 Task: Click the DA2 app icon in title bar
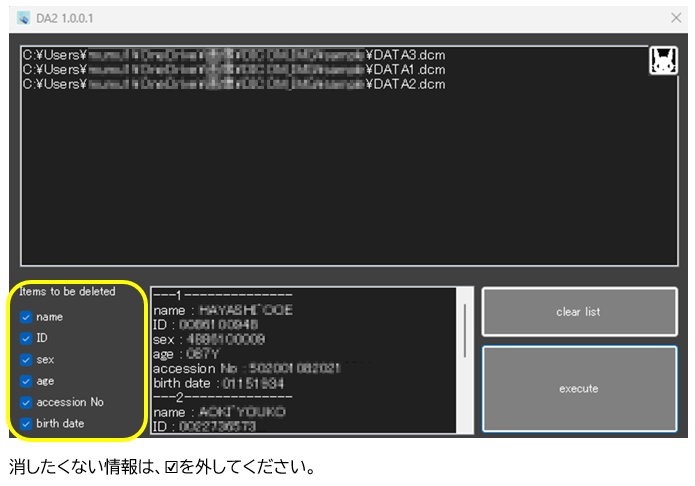(23, 19)
